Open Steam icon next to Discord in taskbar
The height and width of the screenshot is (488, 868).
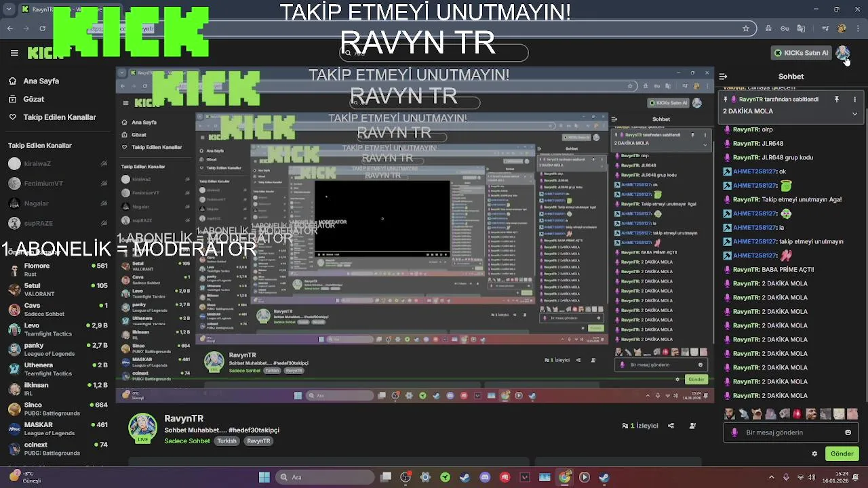465,477
